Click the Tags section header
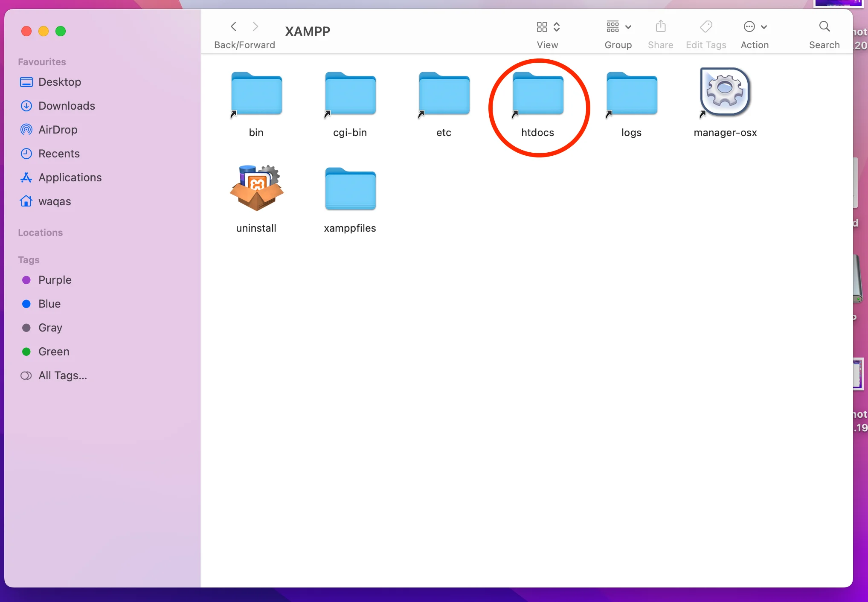This screenshot has width=868, height=602. click(x=29, y=260)
